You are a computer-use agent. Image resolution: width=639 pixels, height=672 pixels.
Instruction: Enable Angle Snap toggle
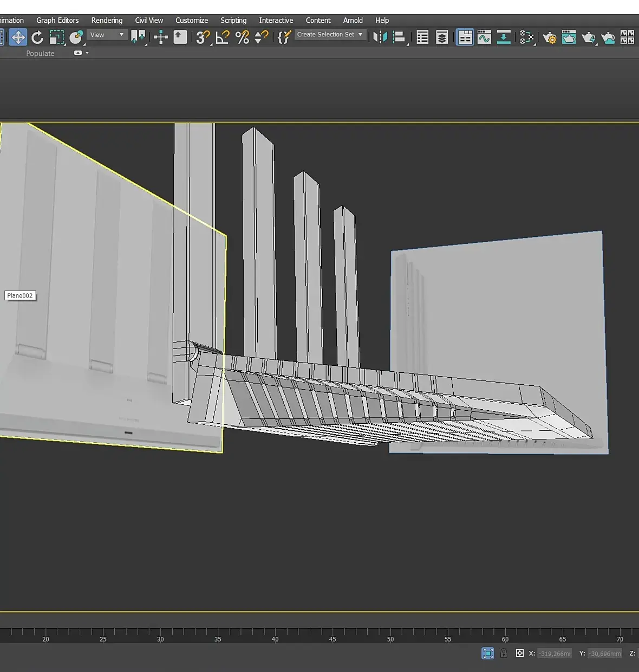pos(223,37)
